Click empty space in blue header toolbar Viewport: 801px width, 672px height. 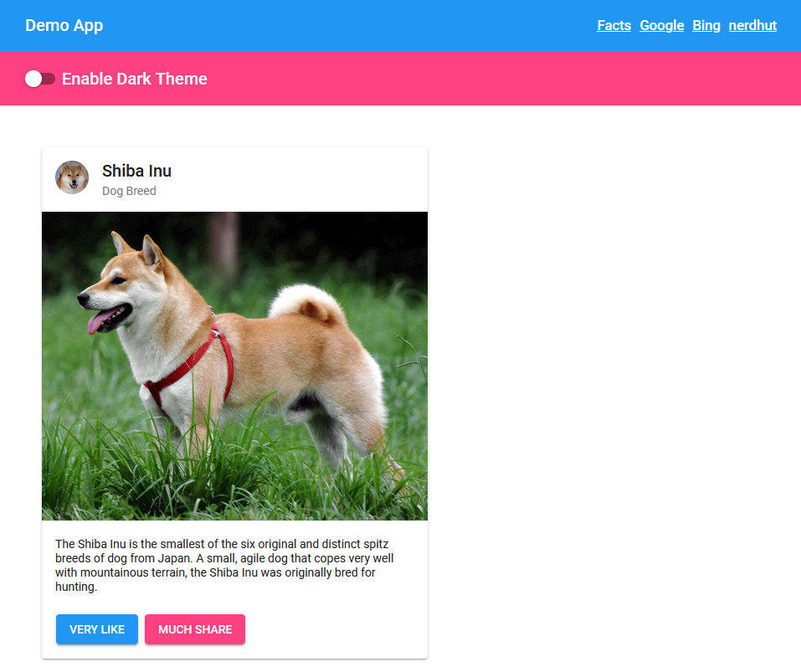point(347,26)
